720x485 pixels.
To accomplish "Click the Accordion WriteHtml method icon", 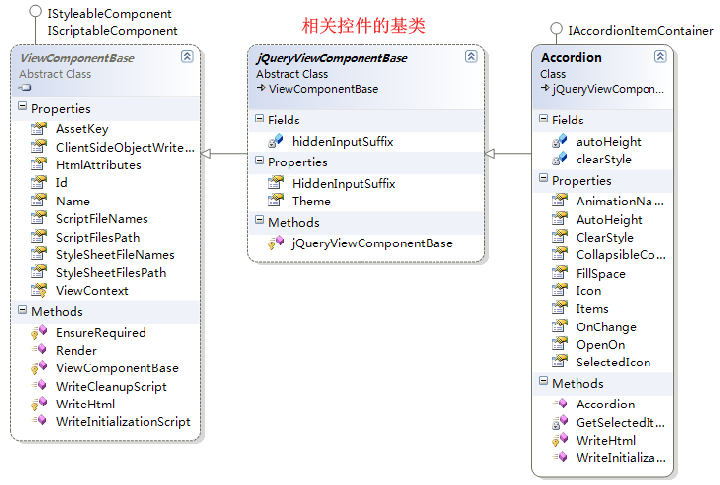I will tap(560, 440).
